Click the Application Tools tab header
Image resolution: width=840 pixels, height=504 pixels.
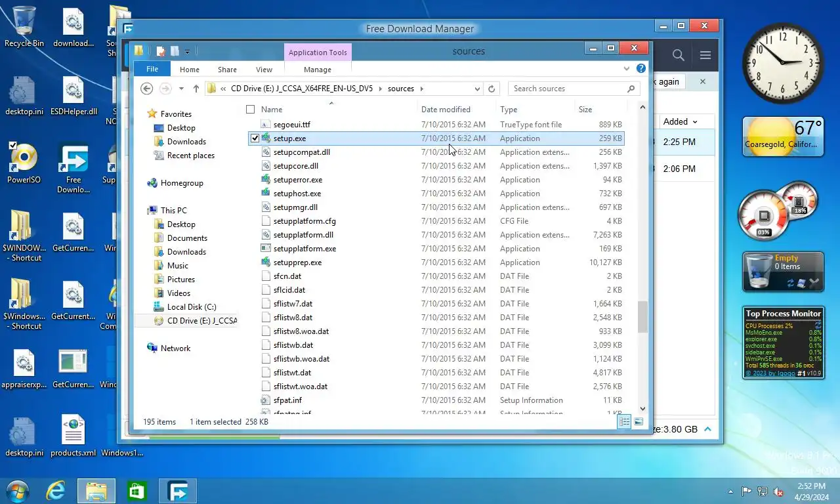coord(318,52)
